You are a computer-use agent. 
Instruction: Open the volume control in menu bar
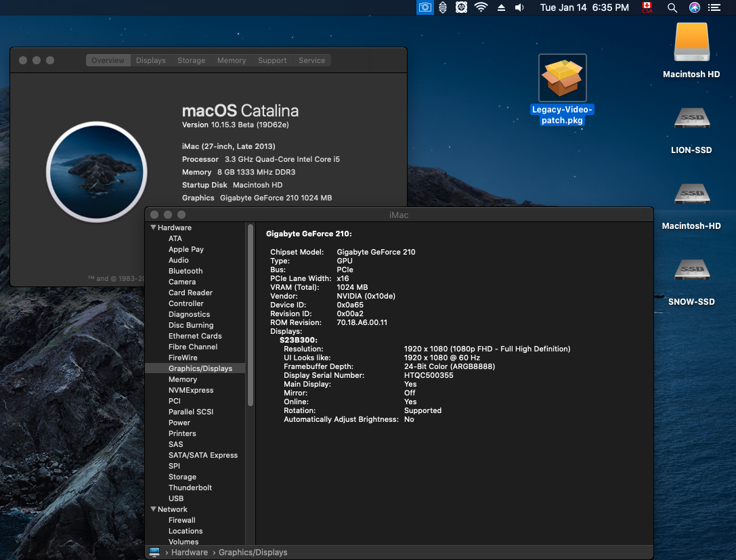(x=519, y=7)
